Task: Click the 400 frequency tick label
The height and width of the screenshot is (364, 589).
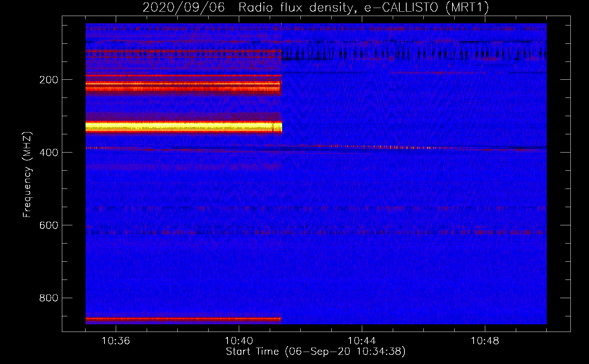Action: (x=49, y=153)
